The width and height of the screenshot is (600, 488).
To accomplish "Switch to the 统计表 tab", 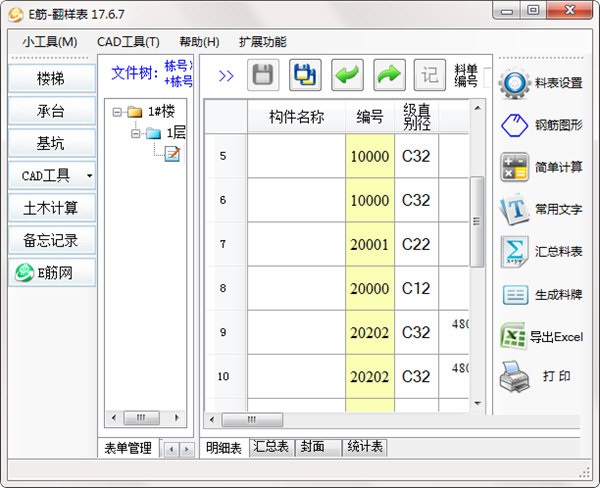I will coord(365,447).
